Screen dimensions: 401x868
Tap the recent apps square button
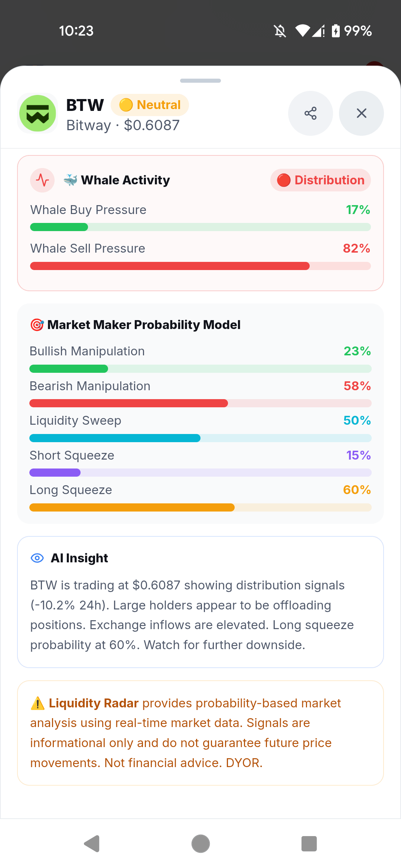309,844
